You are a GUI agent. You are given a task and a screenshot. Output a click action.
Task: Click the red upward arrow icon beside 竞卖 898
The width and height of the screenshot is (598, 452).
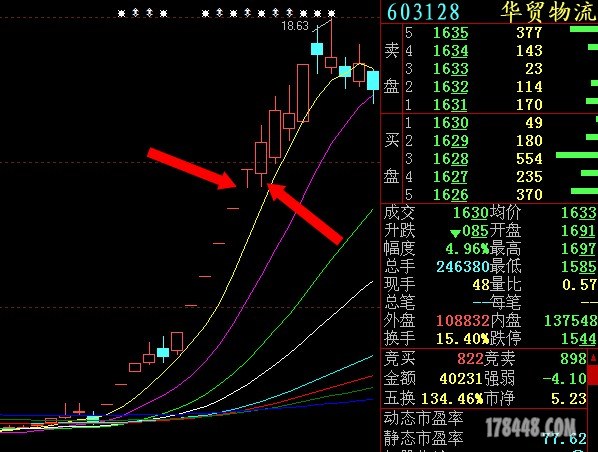593,359
